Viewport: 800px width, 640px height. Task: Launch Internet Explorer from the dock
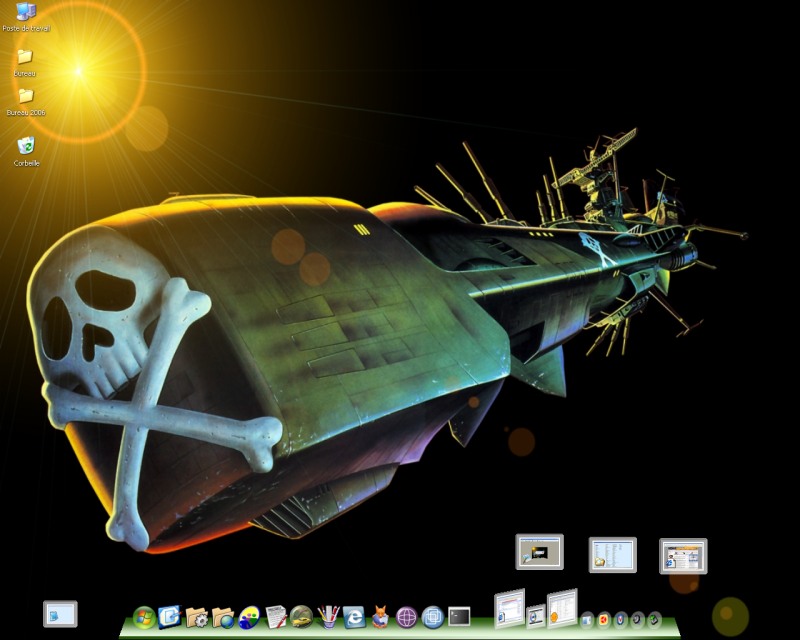pos(354,618)
